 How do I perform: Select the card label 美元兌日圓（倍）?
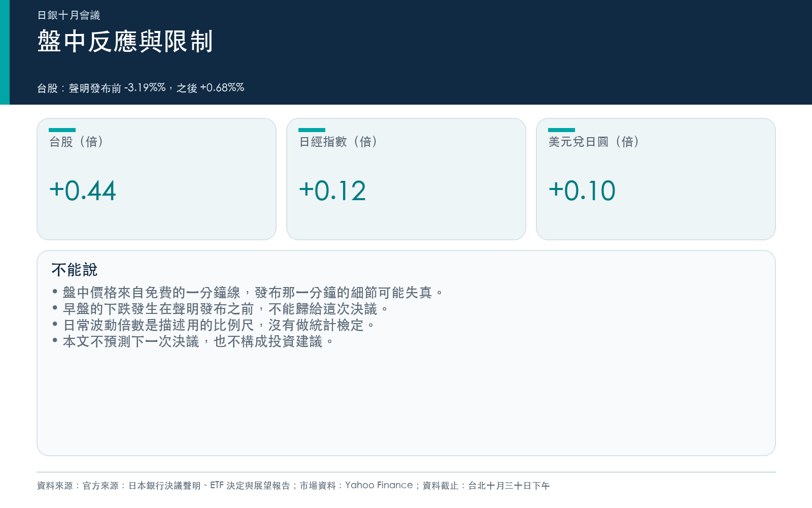coord(594,142)
